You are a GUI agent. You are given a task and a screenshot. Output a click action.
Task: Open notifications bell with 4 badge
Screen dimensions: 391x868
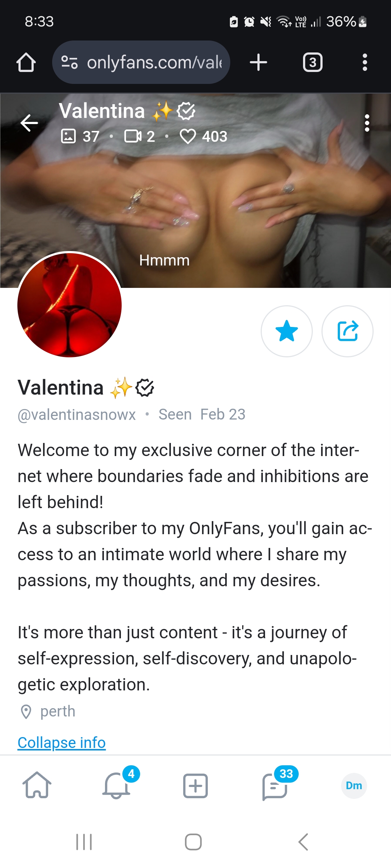(117, 785)
